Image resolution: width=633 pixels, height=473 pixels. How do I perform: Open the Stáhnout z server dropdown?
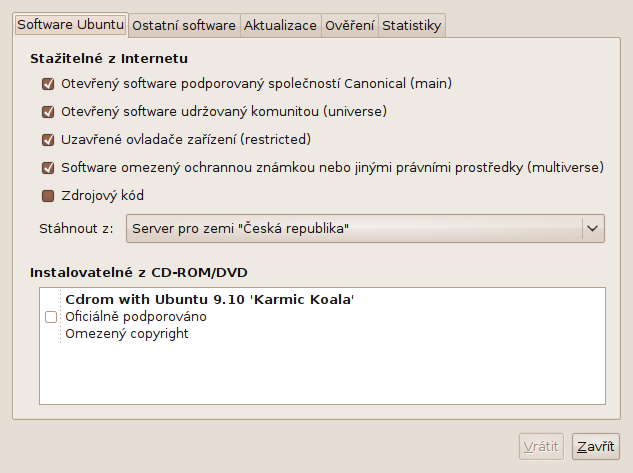point(365,228)
